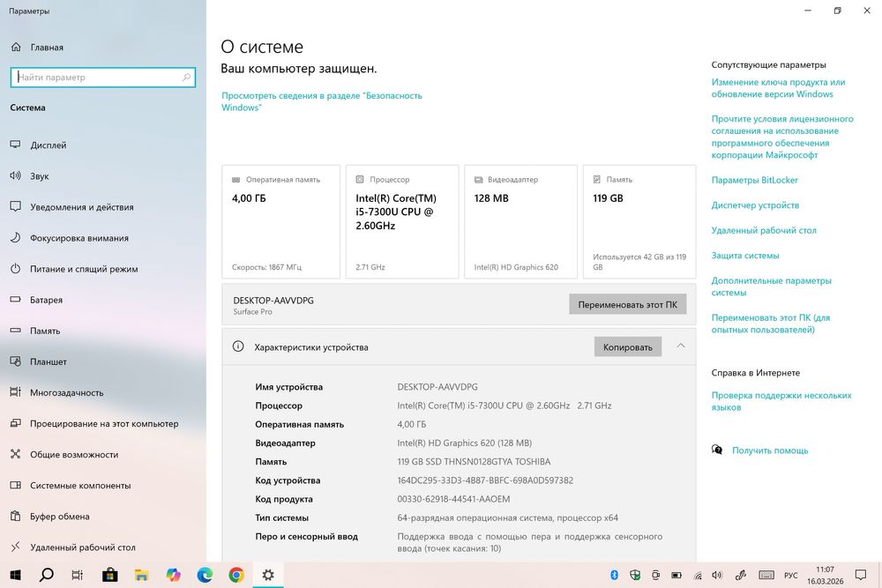Click the info icon beside Характеристики устройства

tap(238, 346)
